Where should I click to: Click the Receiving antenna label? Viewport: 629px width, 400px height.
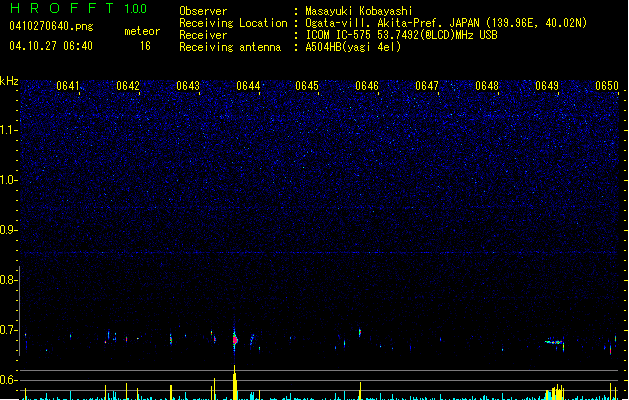coord(230,47)
